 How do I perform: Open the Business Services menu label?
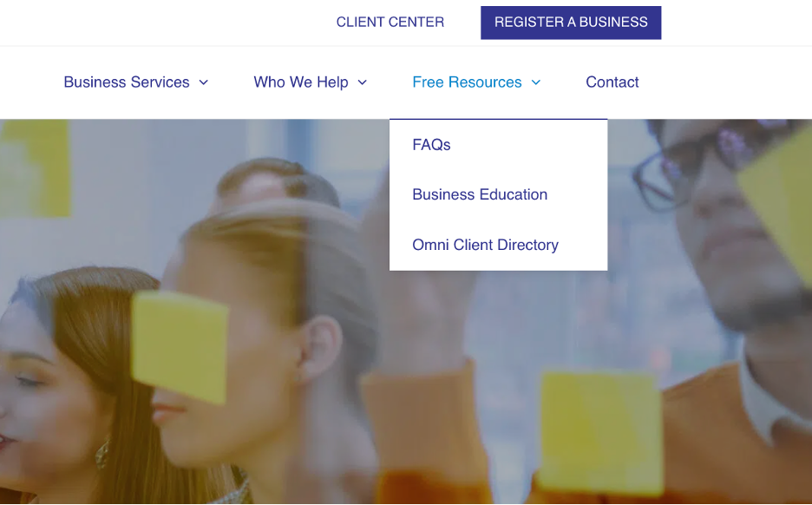click(x=127, y=82)
